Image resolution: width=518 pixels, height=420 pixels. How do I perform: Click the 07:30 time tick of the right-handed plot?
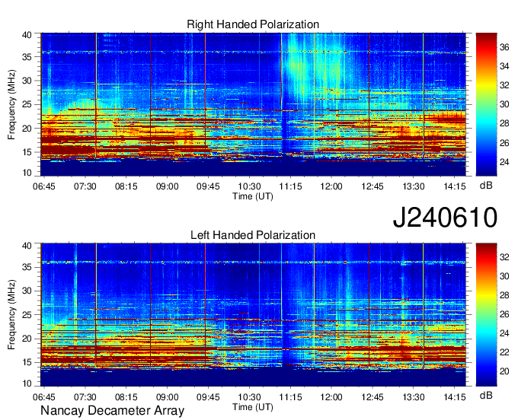[85, 186]
